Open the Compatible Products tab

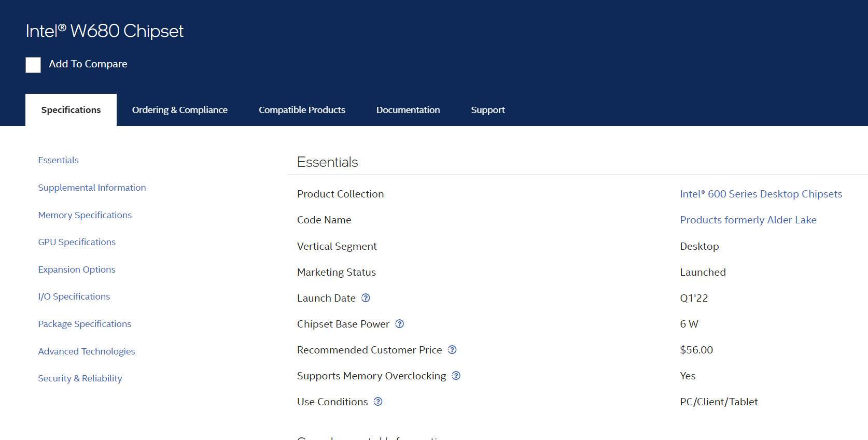pos(302,110)
